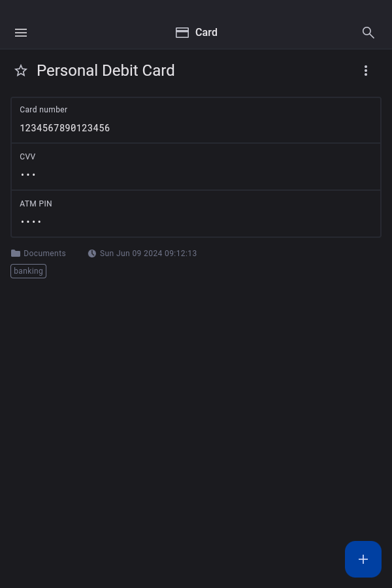Select the banking tag chip

point(29,271)
